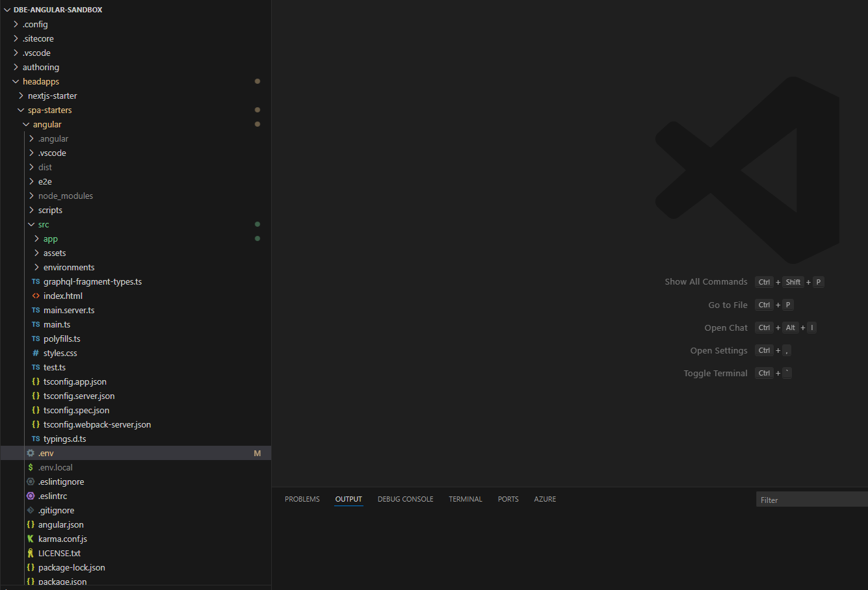The image size is (868, 590).
Task: Click the gear icon beside .env file
Action: point(31,453)
